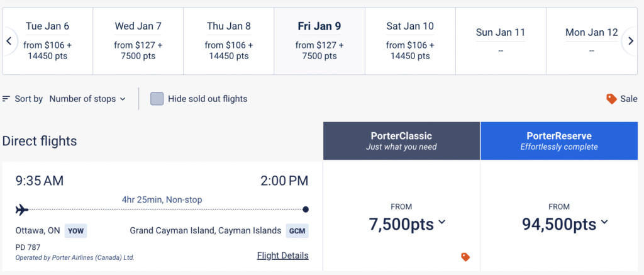Choose the Thu Jan 8 date tab
Viewport: 644px width, 275px height.
click(229, 41)
